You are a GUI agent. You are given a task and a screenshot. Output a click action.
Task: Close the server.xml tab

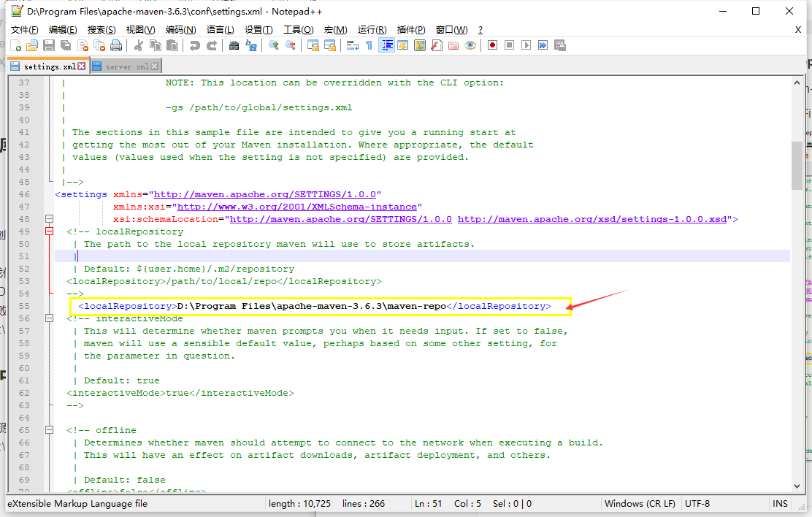pos(154,67)
